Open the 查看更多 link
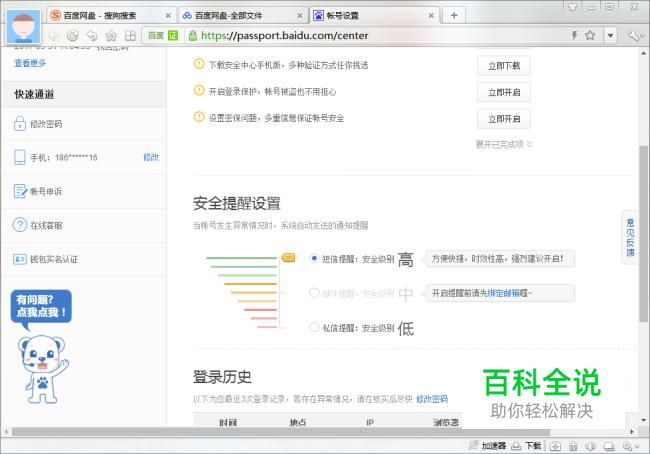This screenshot has height=454, width=650. pyautogui.click(x=30, y=63)
